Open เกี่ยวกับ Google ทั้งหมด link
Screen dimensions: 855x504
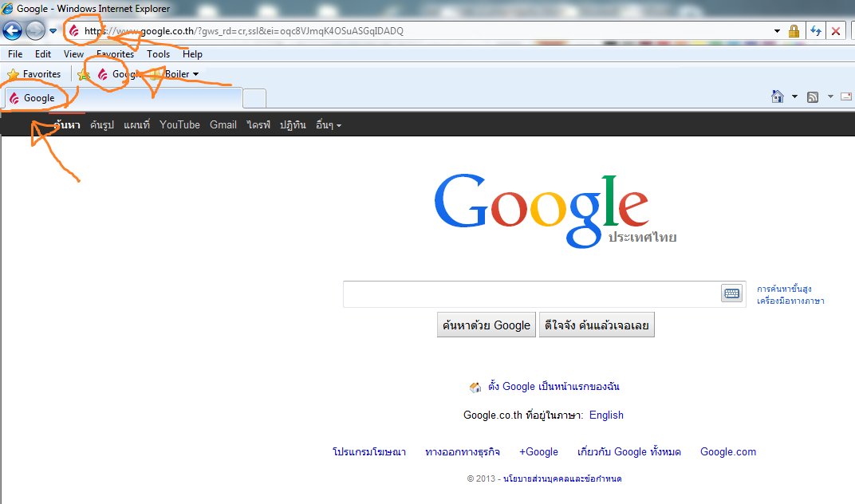pyautogui.click(x=629, y=451)
